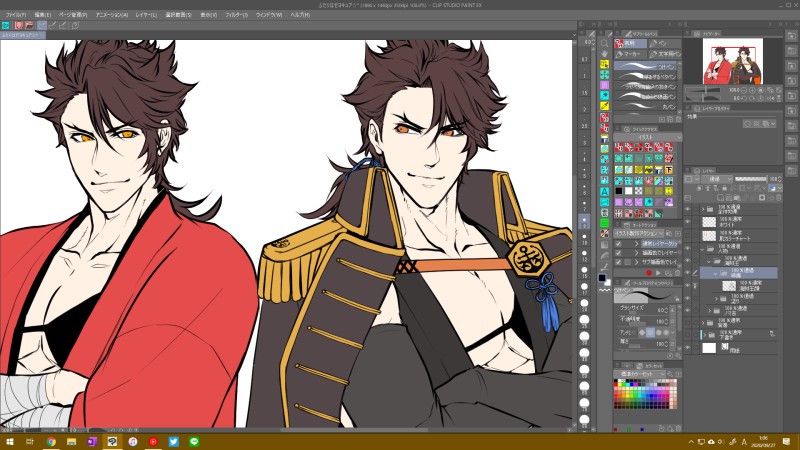Uncheck third auto action checkbox サブ描画色
Screen dimensions: 800x450
point(619,262)
